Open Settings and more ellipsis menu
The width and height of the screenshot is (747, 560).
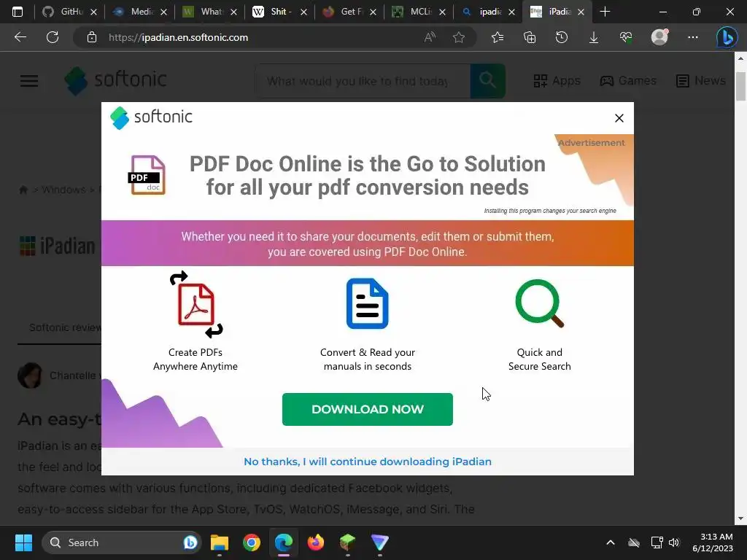pyautogui.click(x=693, y=37)
